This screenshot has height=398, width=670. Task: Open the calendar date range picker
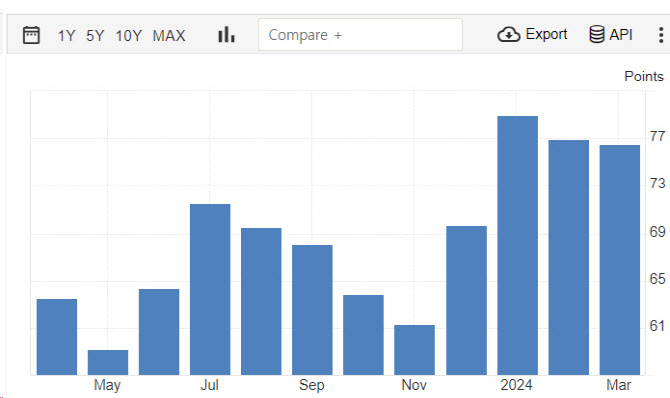click(31, 35)
